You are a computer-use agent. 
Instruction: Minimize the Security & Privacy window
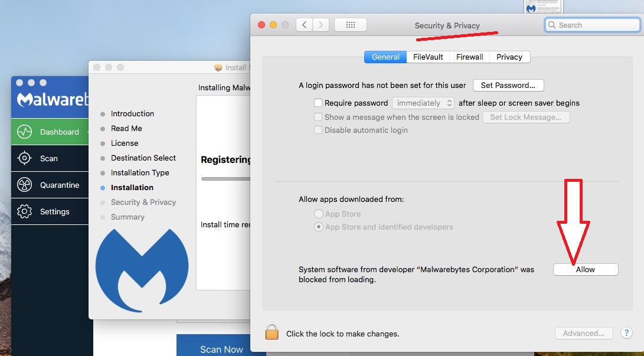(273, 25)
